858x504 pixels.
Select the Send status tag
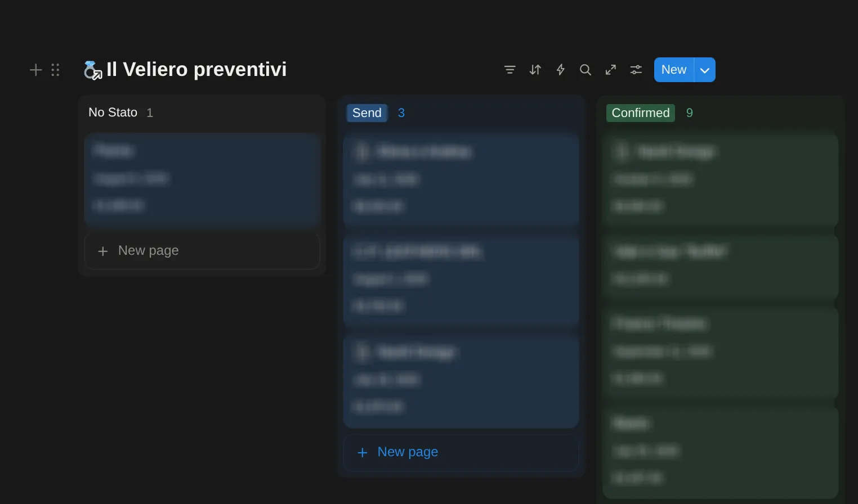pos(367,113)
